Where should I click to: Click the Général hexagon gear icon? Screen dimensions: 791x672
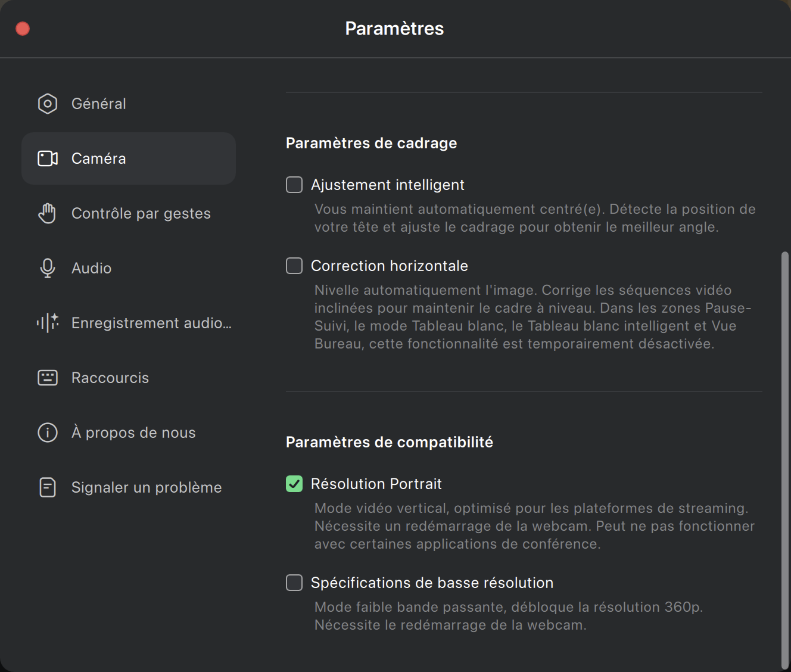click(48, 104)
